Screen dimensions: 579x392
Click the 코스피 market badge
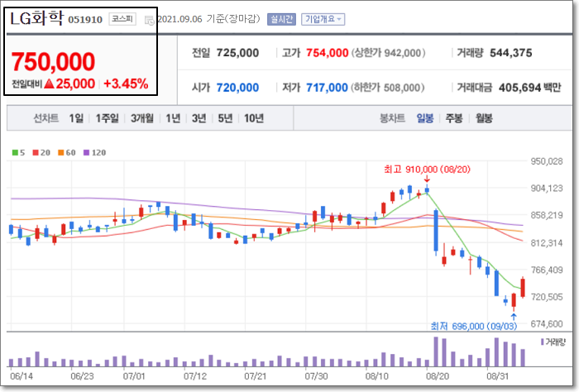(122, 19)
